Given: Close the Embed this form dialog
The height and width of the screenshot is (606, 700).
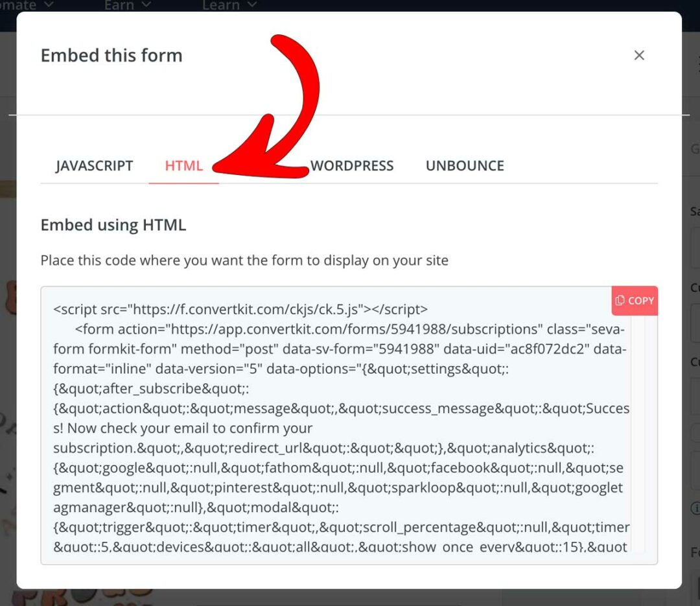Looking at the screenshot, I should (639, 56).
